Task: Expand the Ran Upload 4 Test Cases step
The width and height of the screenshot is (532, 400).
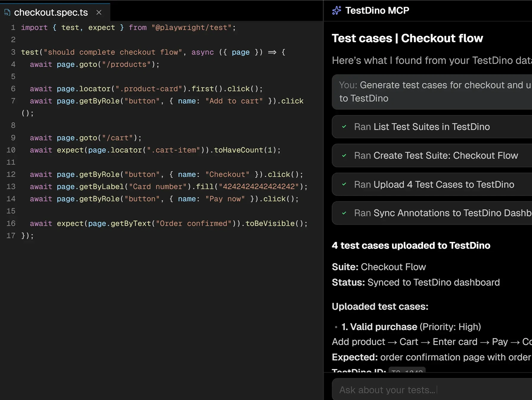Action: click(432, 184)
